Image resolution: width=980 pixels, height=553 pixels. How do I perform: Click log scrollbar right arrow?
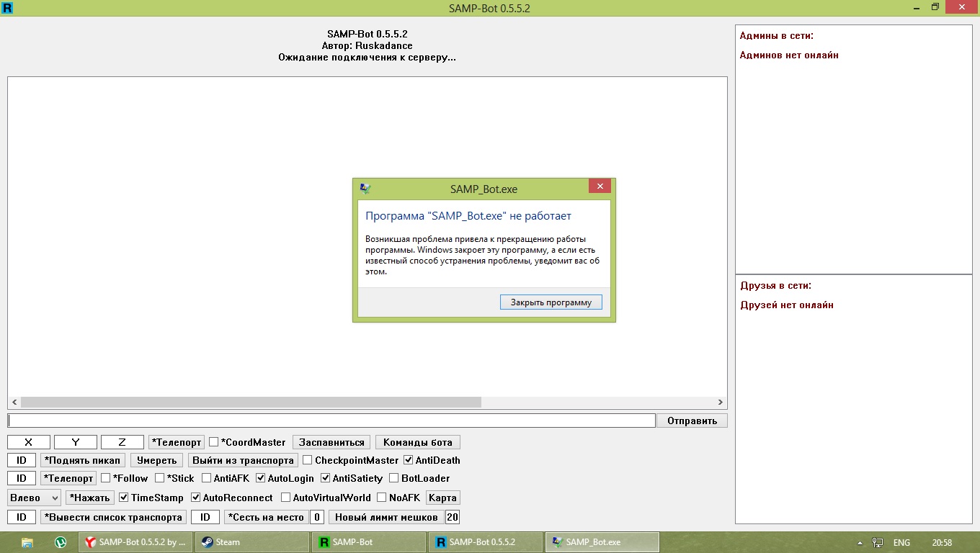(721, 403)
